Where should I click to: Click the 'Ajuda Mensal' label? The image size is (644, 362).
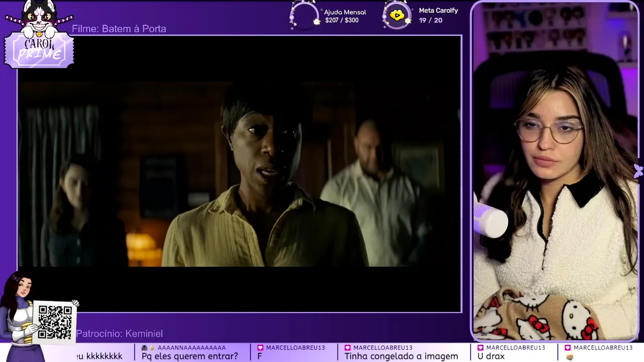coord(345,12)
